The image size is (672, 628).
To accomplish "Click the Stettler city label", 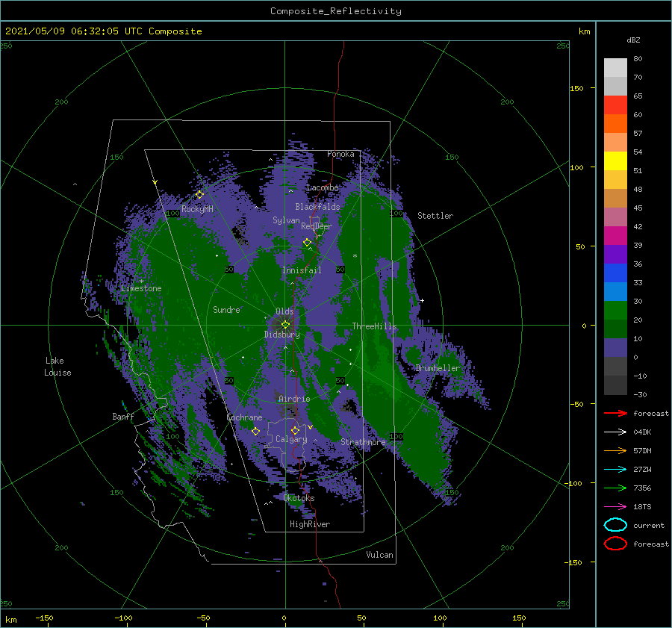I will (x=435, y=216).
